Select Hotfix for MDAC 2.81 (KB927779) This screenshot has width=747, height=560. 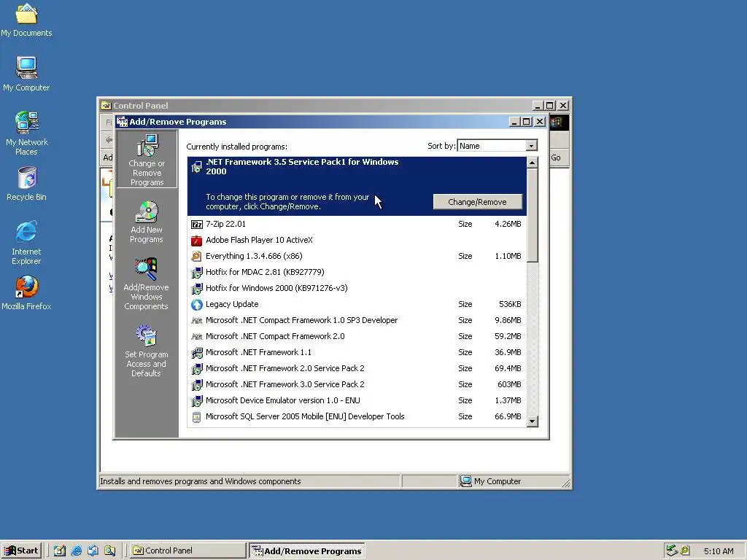click(357, 273)
